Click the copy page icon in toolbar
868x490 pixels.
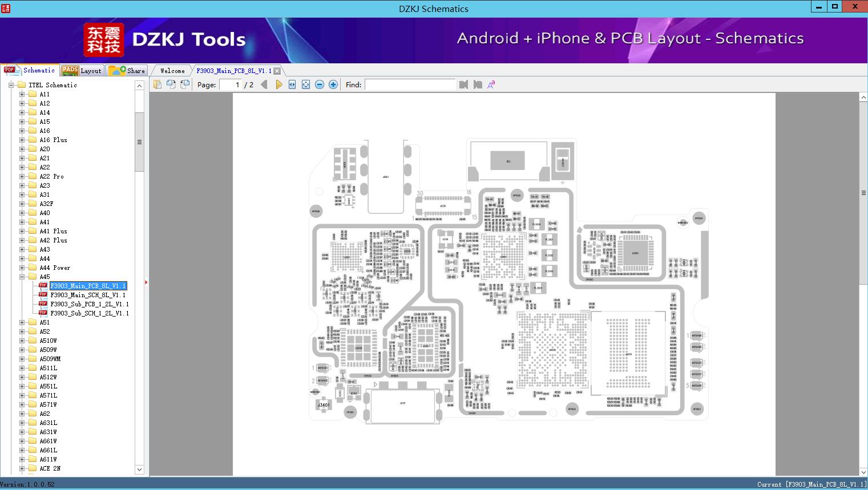[158, 84]
